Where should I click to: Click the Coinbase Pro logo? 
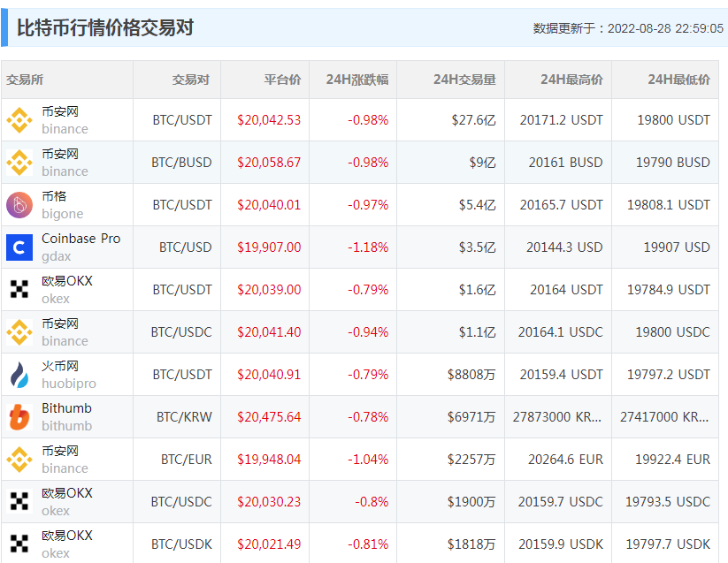(x=19, y=247)
